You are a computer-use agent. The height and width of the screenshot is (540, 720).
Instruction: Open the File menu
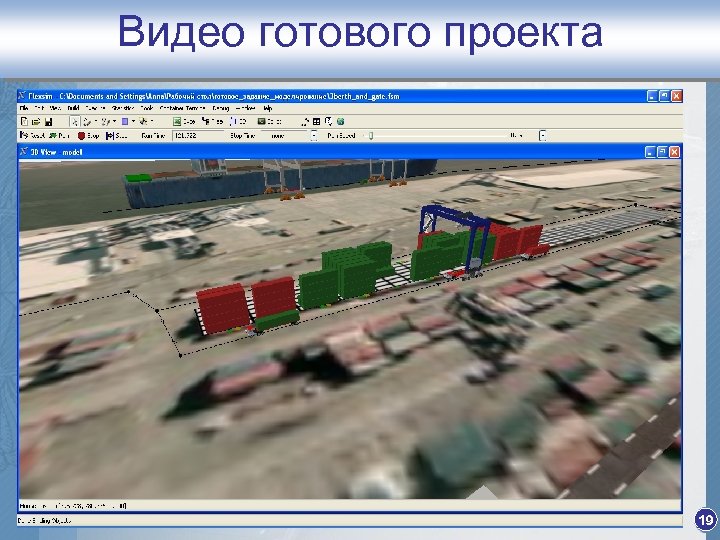point(24,108)
